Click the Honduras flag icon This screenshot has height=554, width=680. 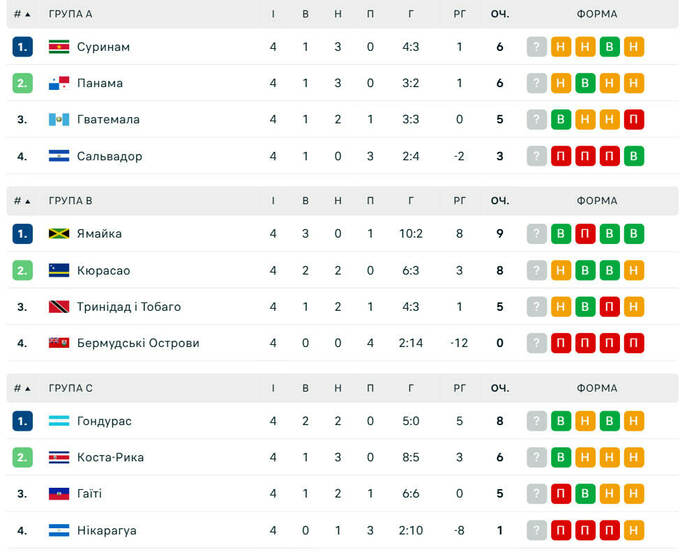(59, 421)
